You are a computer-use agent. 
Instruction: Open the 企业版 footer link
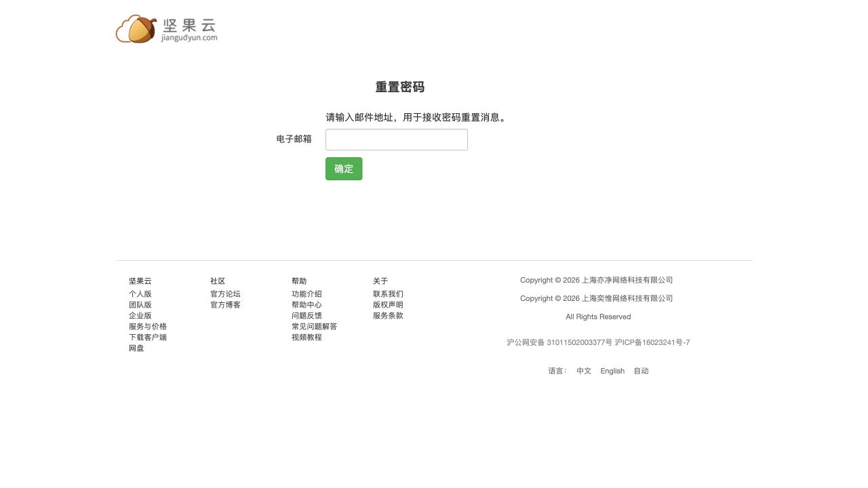pyautogui.click(x=140, y=316)
